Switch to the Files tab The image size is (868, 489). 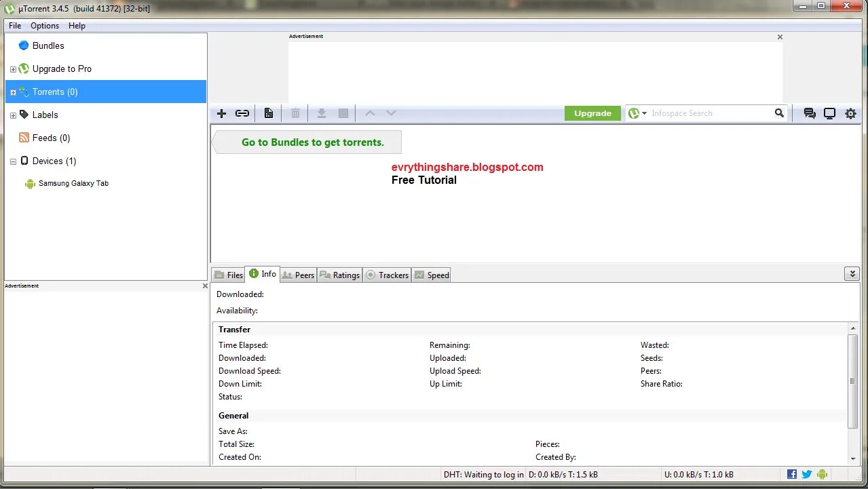tap(229, 275)
